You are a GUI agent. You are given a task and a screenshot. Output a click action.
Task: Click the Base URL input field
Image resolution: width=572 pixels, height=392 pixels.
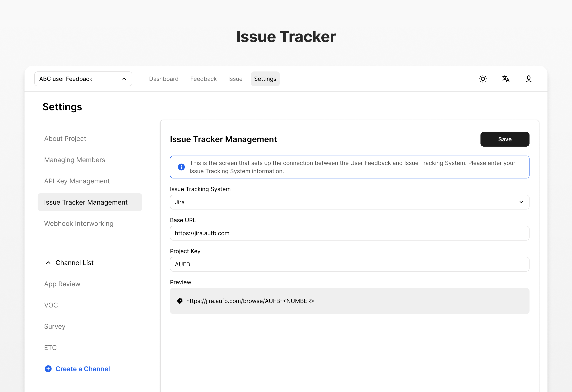[350, 233]
